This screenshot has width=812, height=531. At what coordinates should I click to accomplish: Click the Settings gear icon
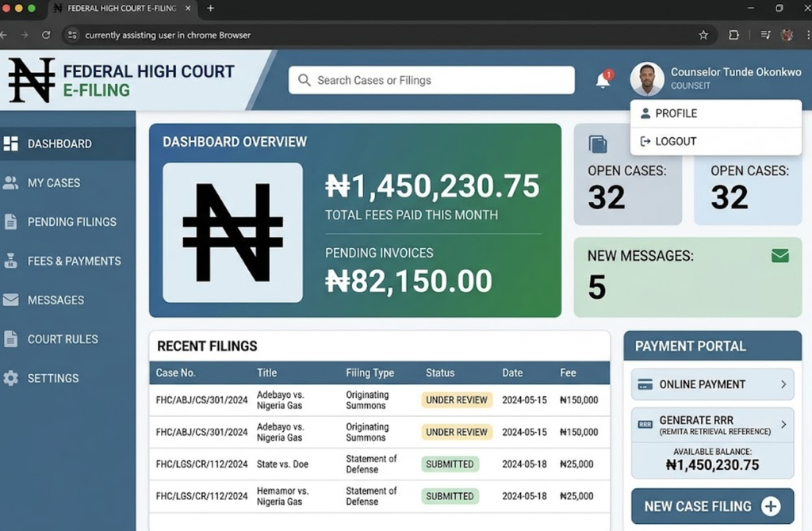[x=10, y=378]
